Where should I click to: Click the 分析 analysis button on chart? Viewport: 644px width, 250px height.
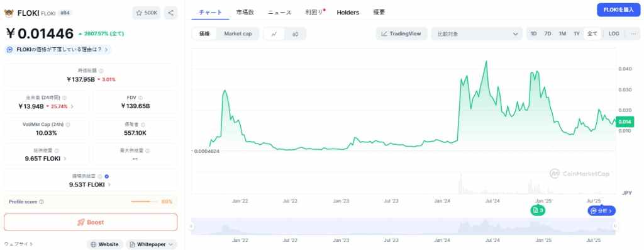point(601,210)
